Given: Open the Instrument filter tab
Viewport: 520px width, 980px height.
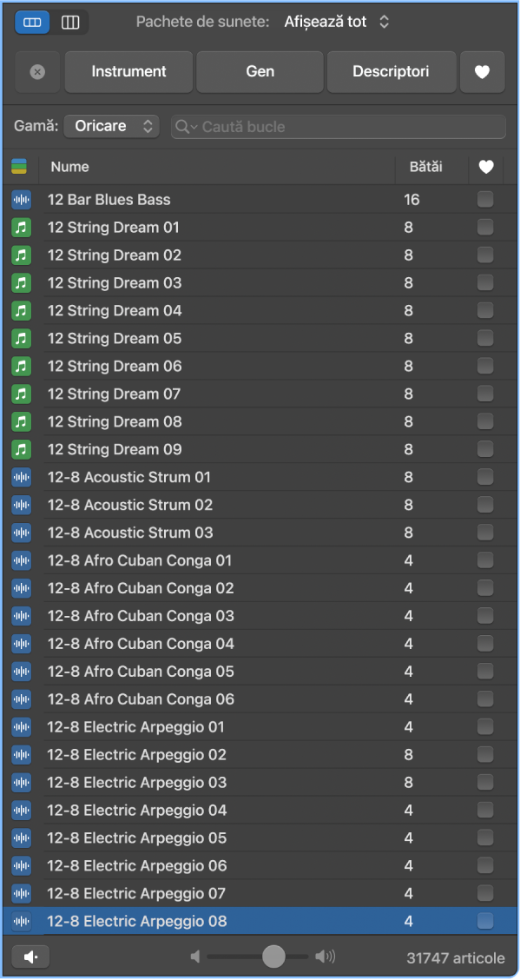Looking at the screenshot, I should [x=128, y=72].
